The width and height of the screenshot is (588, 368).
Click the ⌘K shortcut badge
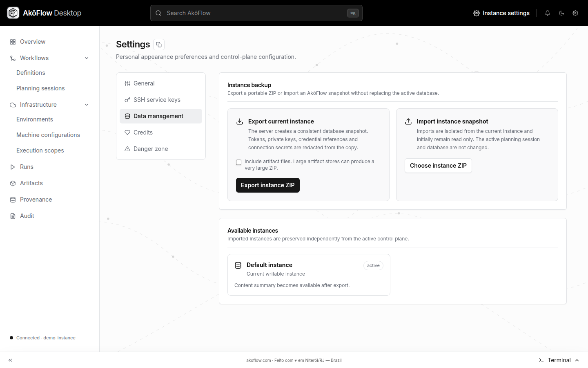[353, 13]
